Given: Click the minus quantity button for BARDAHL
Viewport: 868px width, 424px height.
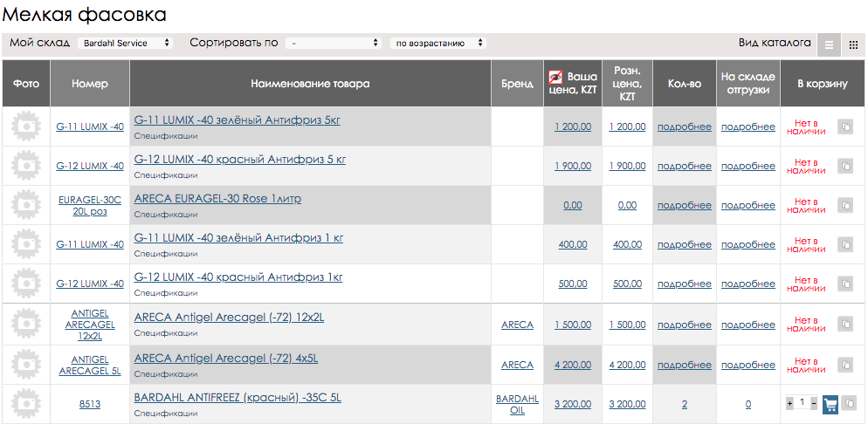Looking at the screenshot, I should coord(814,404).
